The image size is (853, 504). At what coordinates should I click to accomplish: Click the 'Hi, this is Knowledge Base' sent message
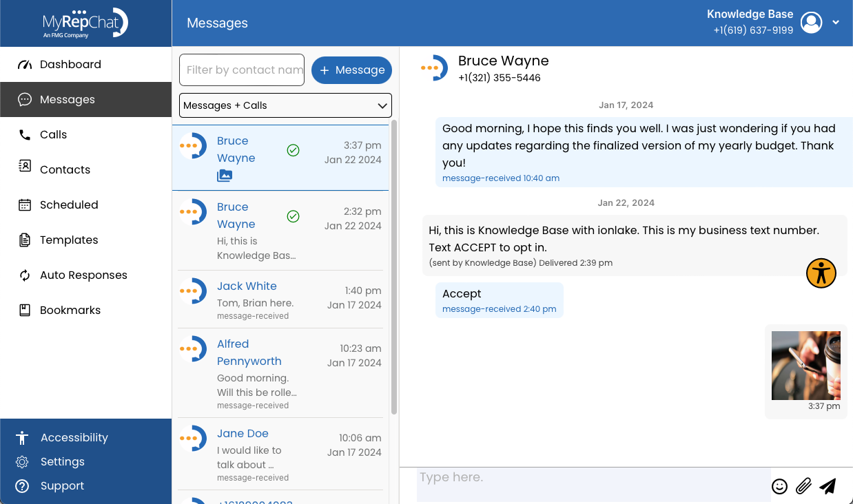click(x=635, y=246)
